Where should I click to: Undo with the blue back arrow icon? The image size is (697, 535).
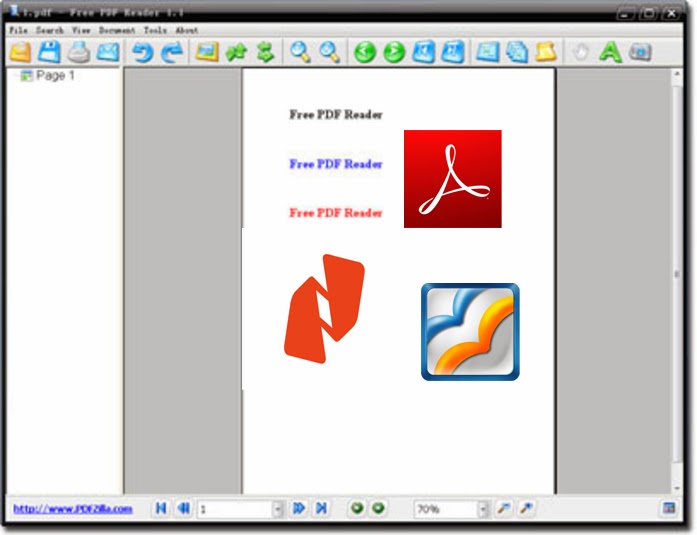click(x=142, y=52)
